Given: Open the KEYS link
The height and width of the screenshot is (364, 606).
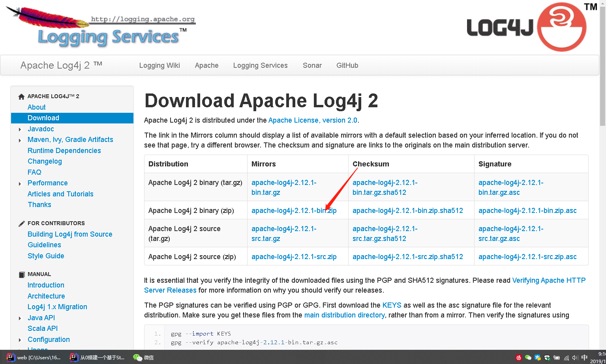Looking at the screenshot, I should pyautogui.click(x=392, y=305).
